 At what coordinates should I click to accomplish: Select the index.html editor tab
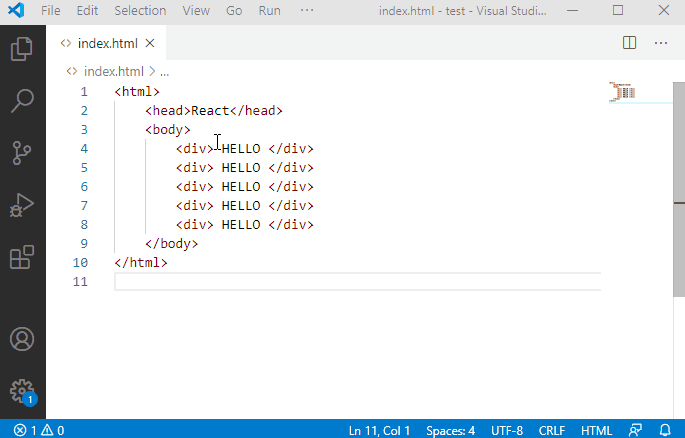click(107, 43)
